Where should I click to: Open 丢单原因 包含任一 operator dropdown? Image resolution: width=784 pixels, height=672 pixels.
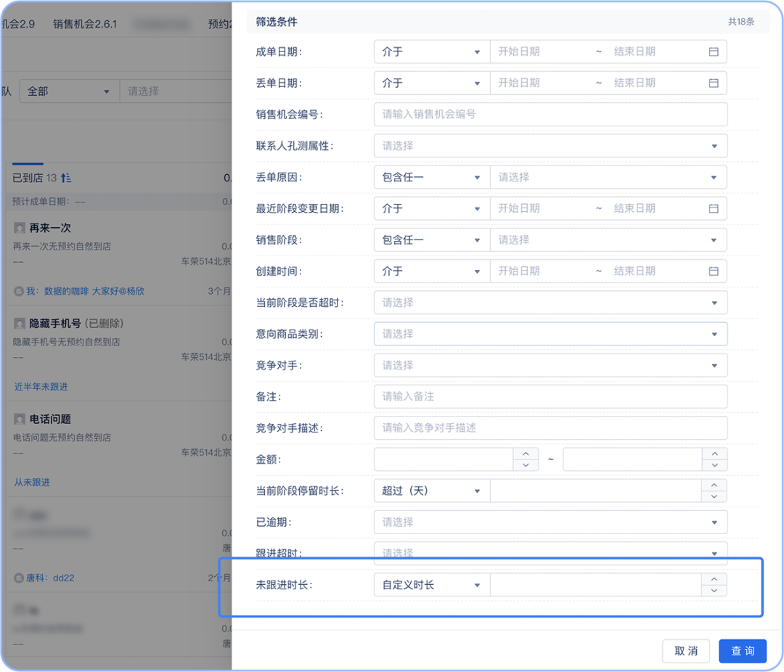432,177
